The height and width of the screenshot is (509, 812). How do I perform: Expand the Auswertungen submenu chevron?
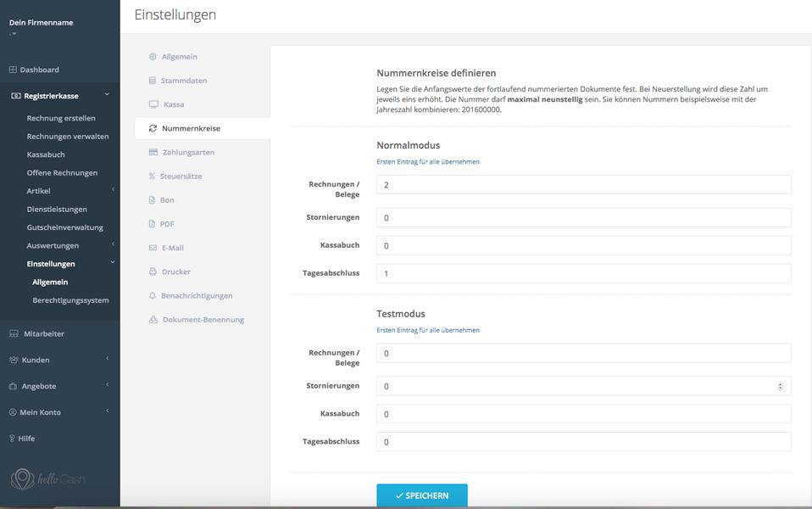click(113, 244)
